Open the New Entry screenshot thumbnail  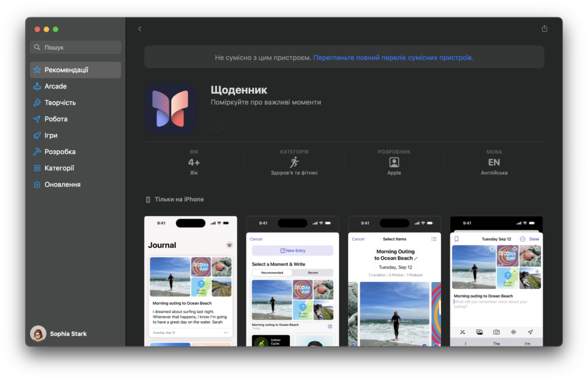(292, 281)
